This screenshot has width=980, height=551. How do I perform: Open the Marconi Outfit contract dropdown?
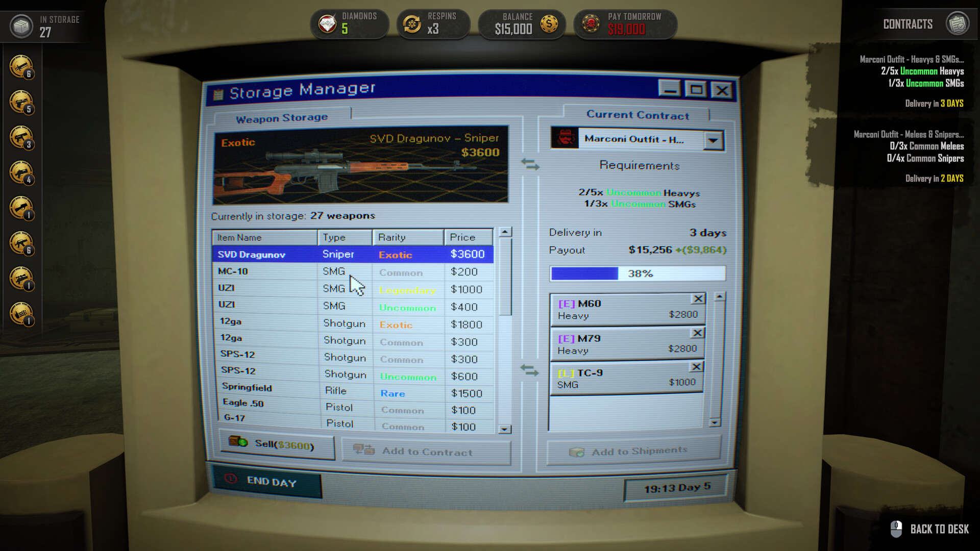(713, 139)
